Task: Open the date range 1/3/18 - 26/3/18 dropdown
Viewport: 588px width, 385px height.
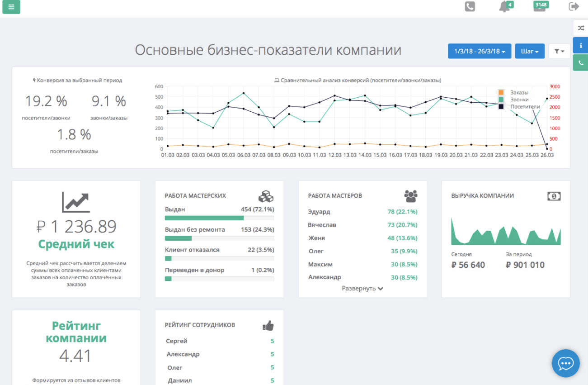Action: (479, 51)
